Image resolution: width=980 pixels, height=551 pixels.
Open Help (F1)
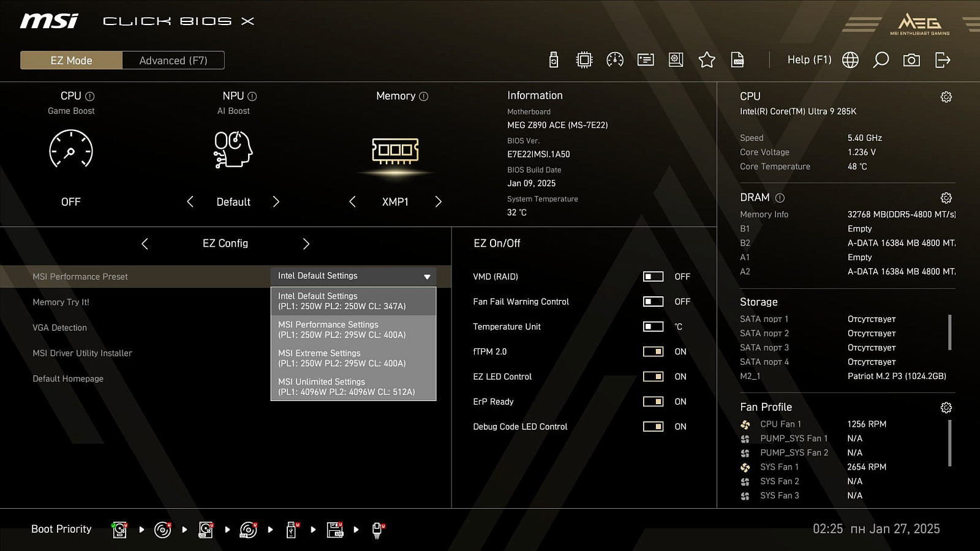809,60
